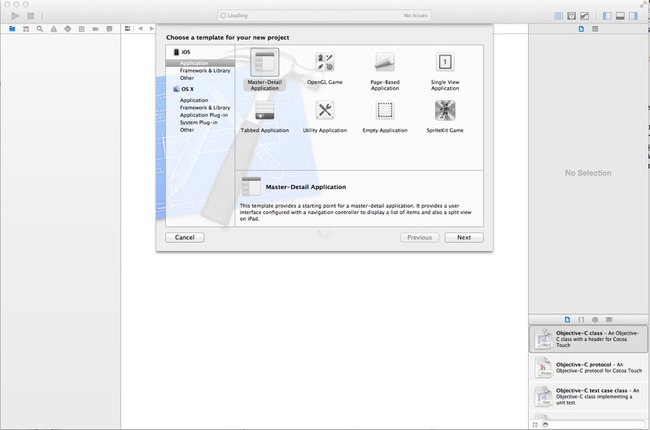The width and height of the screenshot is (650, 430).
Task: Click the forward arrow in jump bar
Action: coord(152,29)
